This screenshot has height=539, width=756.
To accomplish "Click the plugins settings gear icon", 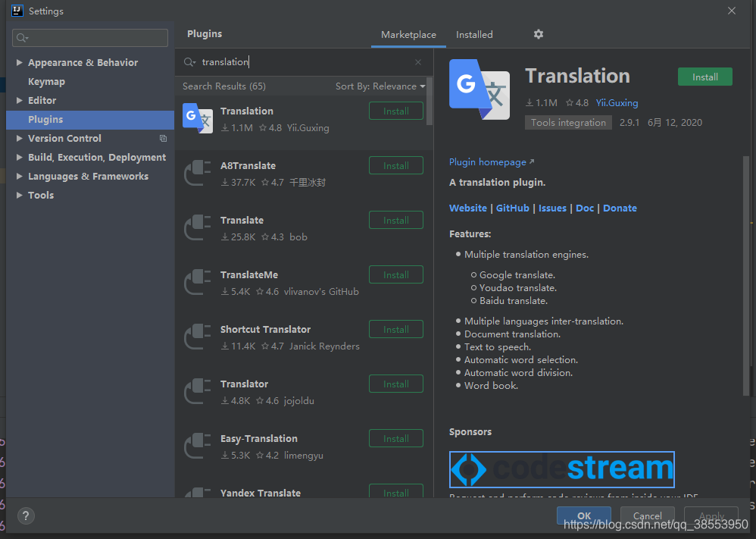I will [x=539, y=34].
